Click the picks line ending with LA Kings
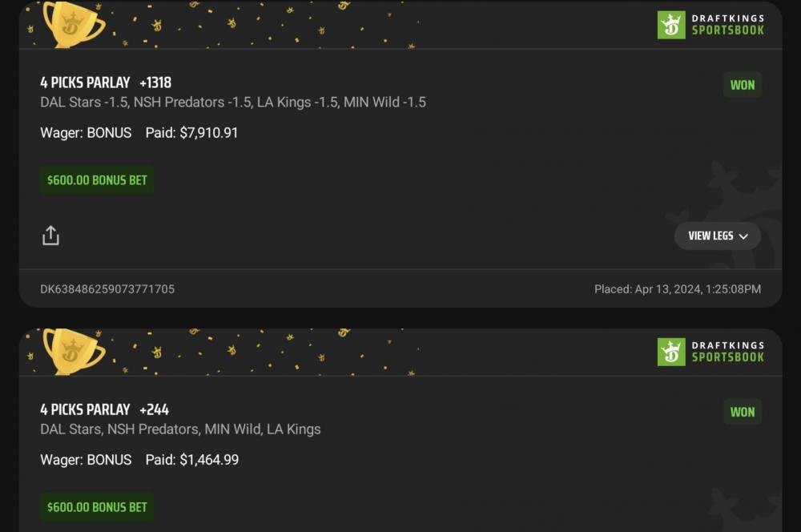801x532 pixels. (180, 429)
